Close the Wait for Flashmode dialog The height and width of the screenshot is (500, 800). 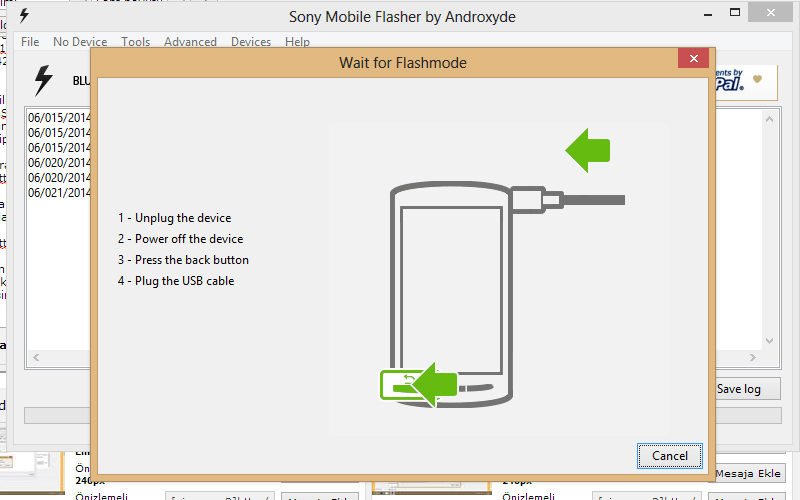click(693, 58)
